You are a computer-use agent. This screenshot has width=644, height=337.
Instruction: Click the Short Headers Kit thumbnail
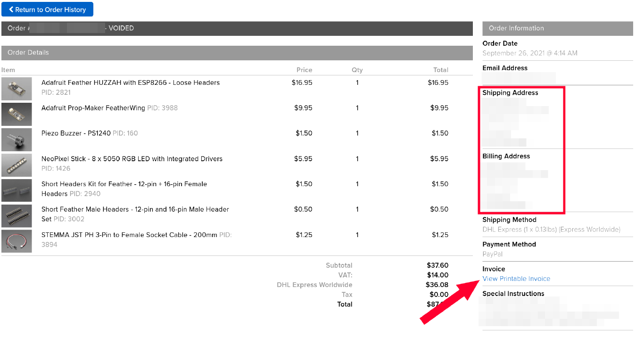pyautogui.click(x=17, y=190)
